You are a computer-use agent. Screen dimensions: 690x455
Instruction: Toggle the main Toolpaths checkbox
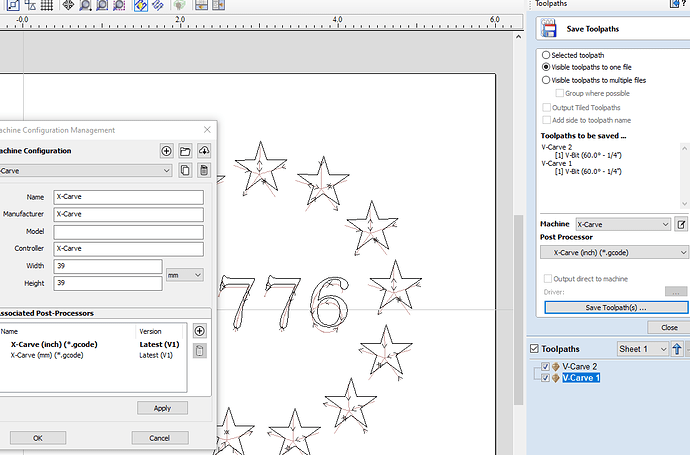tap(533, 349)
